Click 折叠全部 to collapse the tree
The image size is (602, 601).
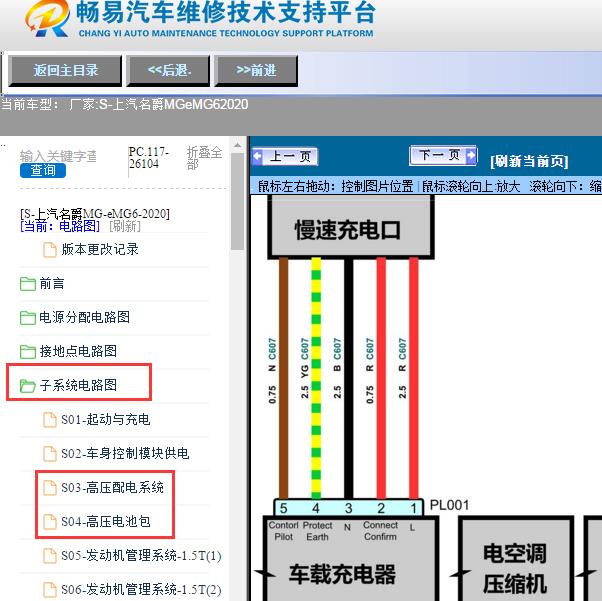point(204,158)
